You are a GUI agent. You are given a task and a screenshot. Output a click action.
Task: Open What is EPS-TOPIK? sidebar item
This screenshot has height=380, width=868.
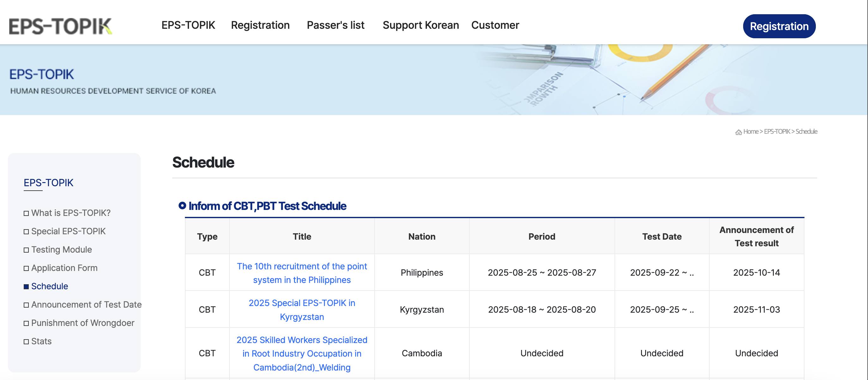coord(71,213)
